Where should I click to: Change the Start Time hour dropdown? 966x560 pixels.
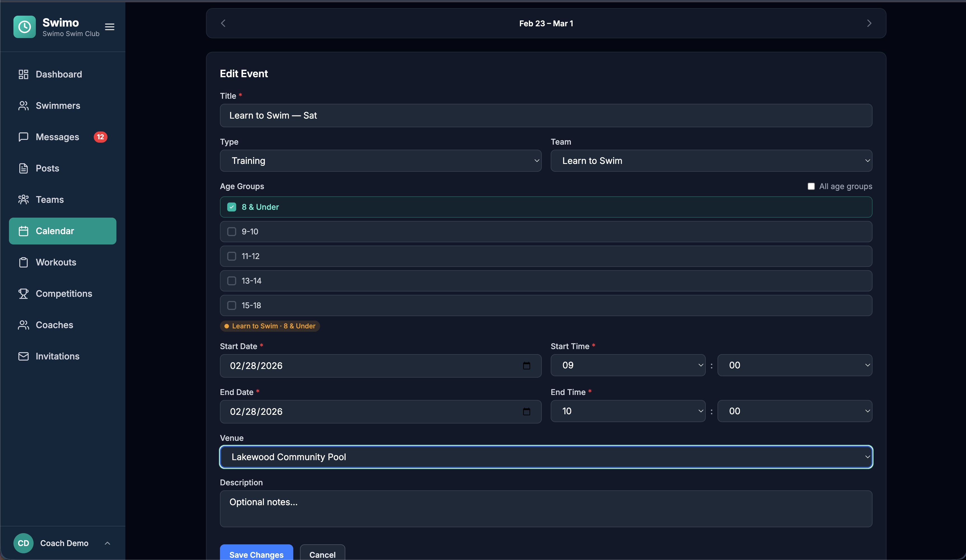(x=627, y=365)
